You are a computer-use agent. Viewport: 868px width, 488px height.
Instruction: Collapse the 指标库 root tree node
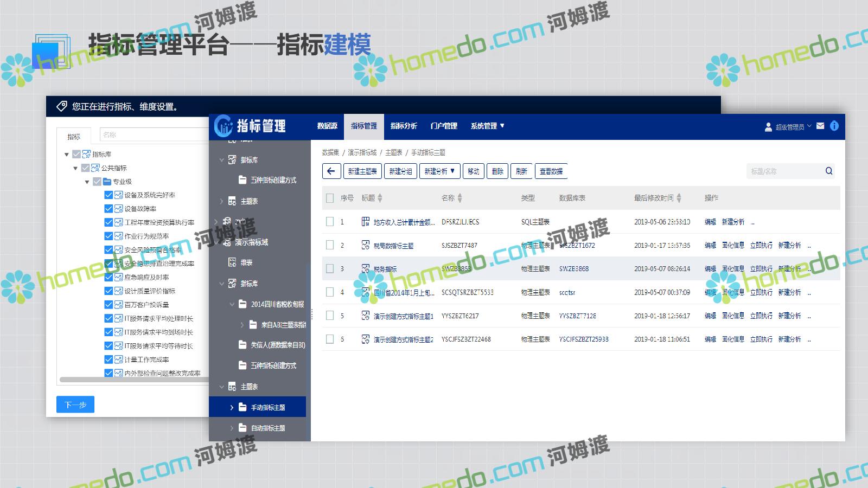coord(67,155)
